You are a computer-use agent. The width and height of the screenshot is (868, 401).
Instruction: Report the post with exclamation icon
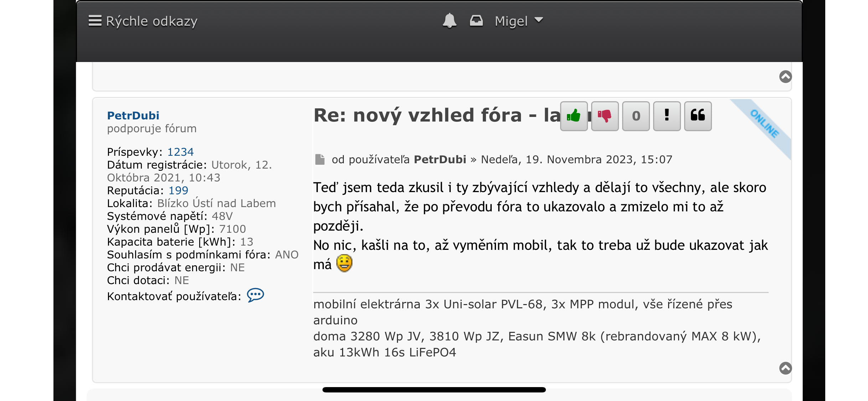tap(667, 116)
